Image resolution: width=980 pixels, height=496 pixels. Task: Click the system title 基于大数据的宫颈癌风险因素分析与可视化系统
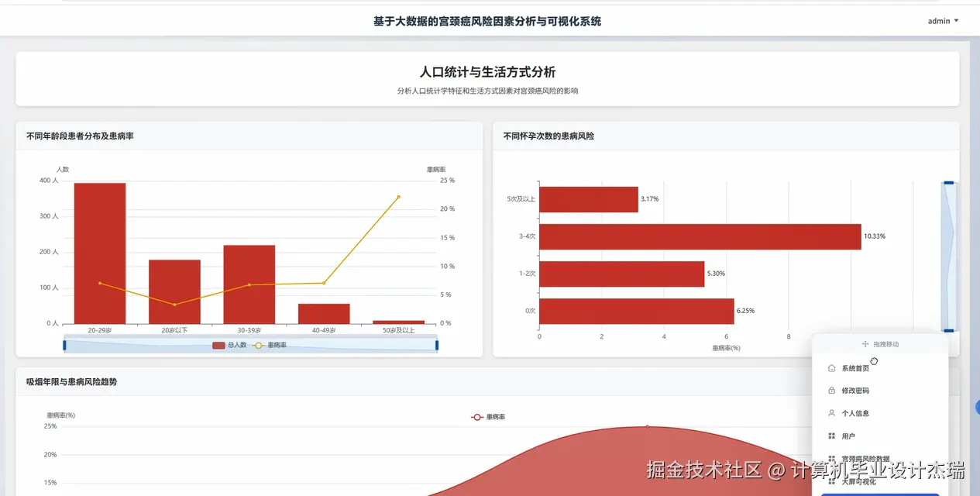(487, 21)
